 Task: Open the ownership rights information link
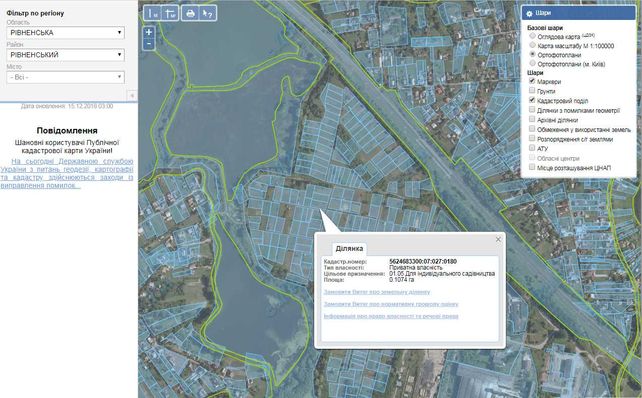tap(391, 316)
